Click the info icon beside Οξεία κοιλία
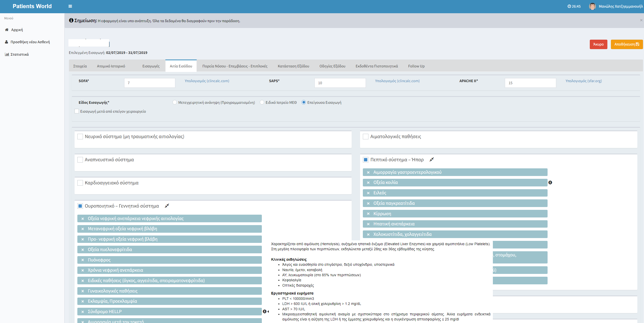The height and width of the screenshot is (323, 644). pyautogui.click(x=550, y=183)
